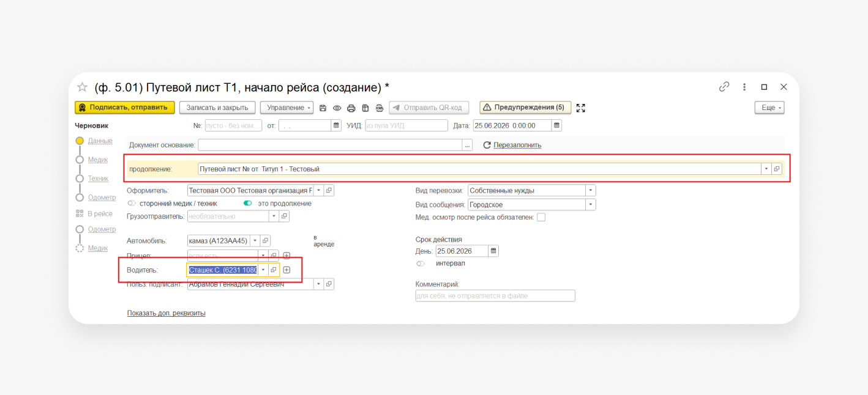This screenshot has width=868, height=395.
Task: Click Записать и закрыть button
Action: [x=217, y=108]
